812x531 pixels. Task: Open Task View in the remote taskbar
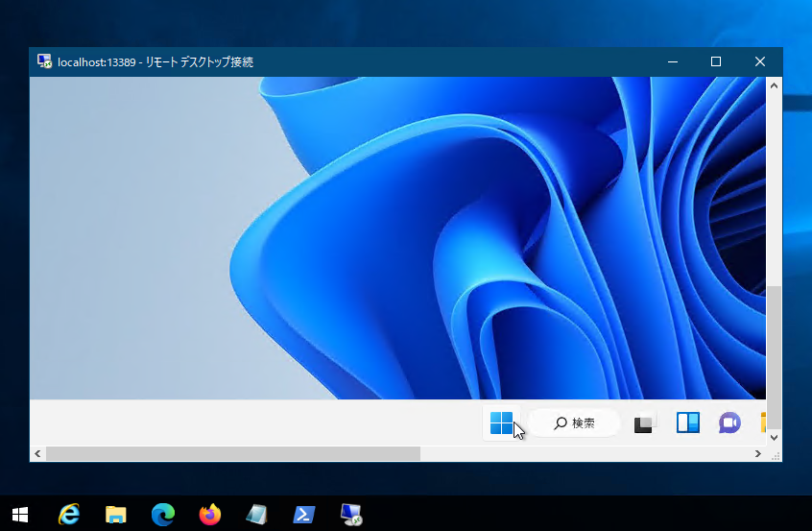coord(645,423)
